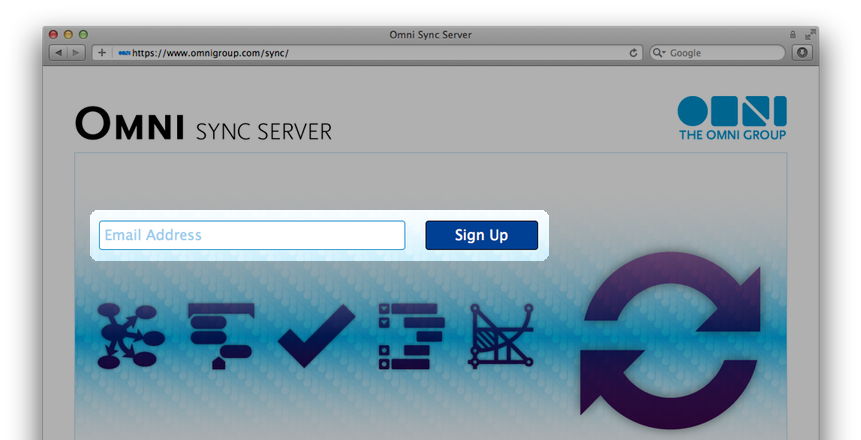Click the site favicon in the address bar
Image resolution: width=861 pixels, height=440 pixels.
(124, 53)
